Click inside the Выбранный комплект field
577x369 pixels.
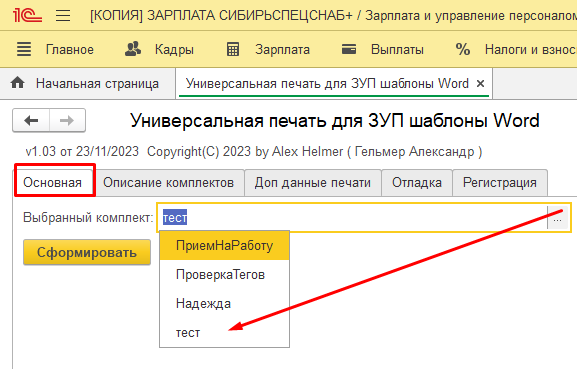click(x=352, y=217)
